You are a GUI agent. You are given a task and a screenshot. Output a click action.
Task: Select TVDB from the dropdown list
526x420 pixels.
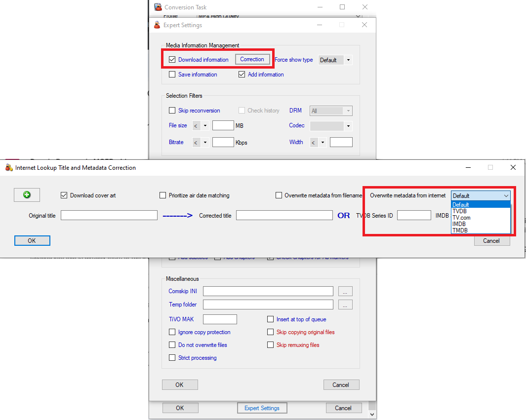[x=460, y=211]
